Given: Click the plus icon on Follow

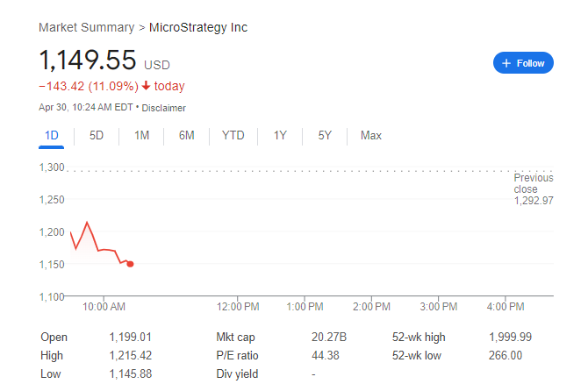Looking at the screenshot, I should (506, 63).
